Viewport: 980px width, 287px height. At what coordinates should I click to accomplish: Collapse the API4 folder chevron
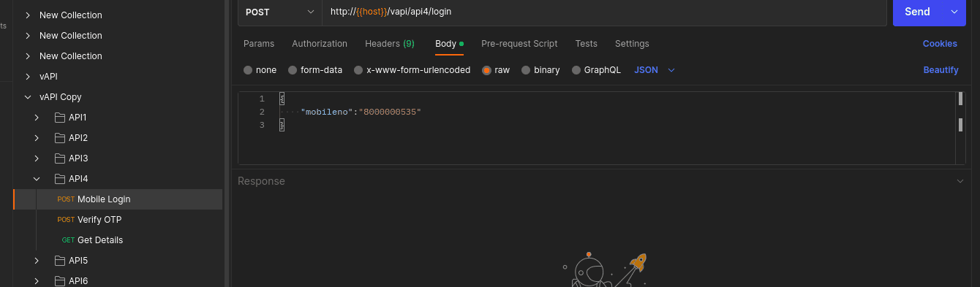[x=37, y=179]
